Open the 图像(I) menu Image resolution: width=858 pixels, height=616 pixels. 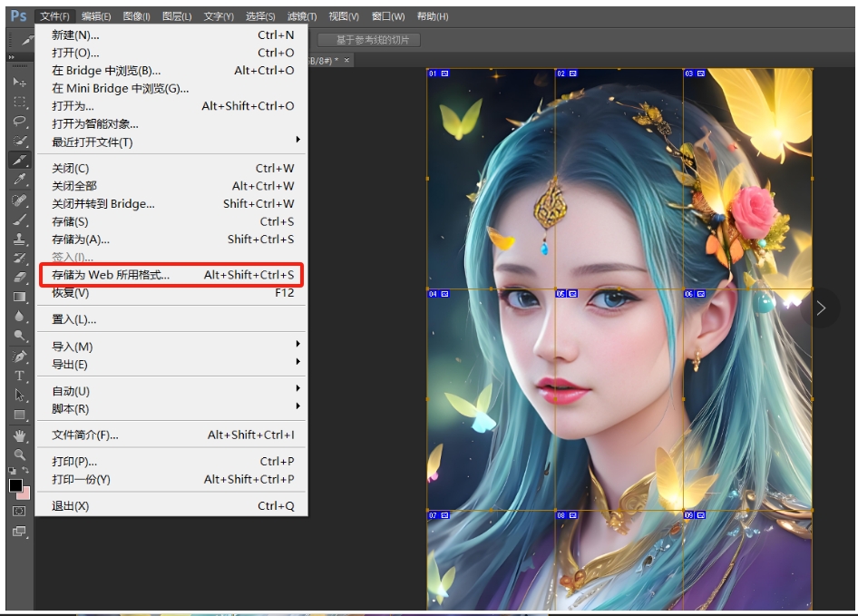pyautogui.click(x=136, y=16)
